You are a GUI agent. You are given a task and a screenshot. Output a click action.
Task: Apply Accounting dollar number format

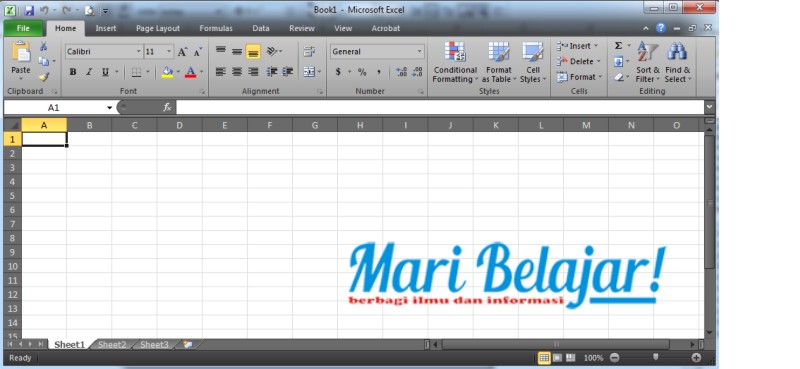(x=338, y=72)
